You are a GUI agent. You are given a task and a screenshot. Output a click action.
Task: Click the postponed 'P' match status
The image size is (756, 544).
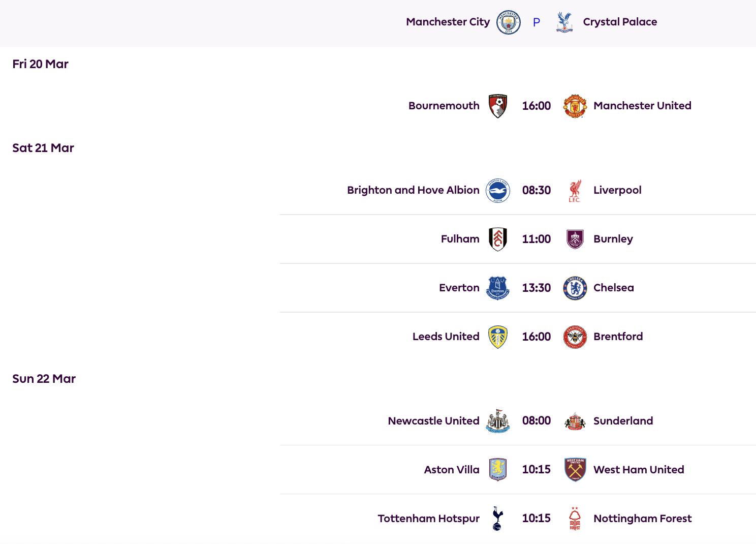click(537, 22)
